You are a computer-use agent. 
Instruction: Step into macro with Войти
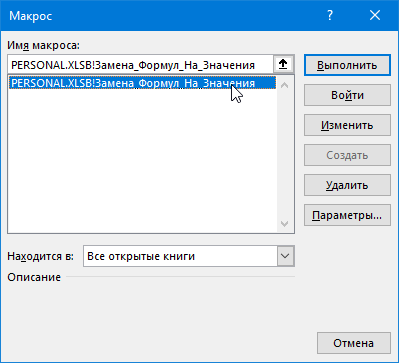pos(347,95)
